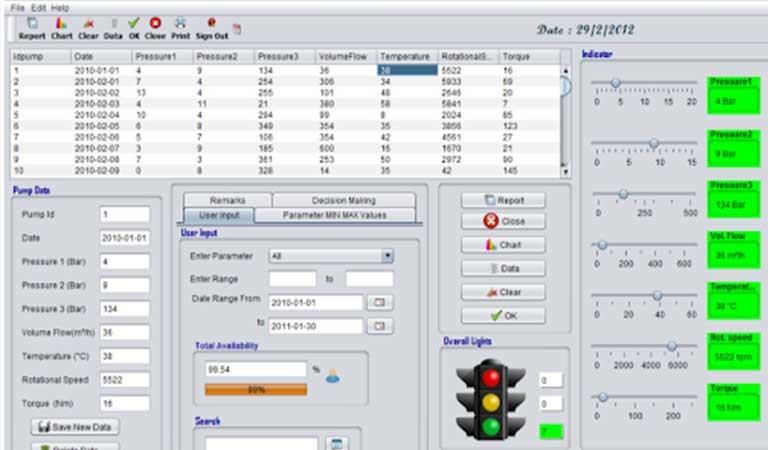Switch to the Decision Making tab
This screenshot has height=450, width=768.
(343, 200)
